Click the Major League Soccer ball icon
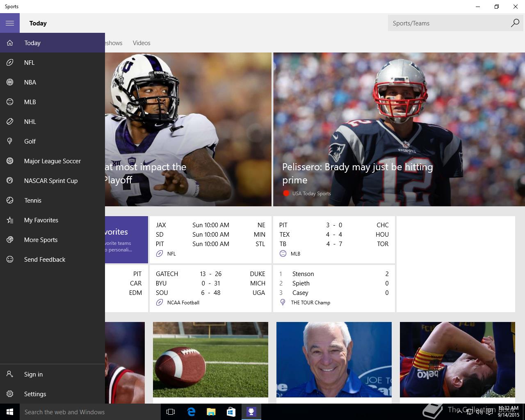This screenshot has height=420, width=525. pos(10,161)
